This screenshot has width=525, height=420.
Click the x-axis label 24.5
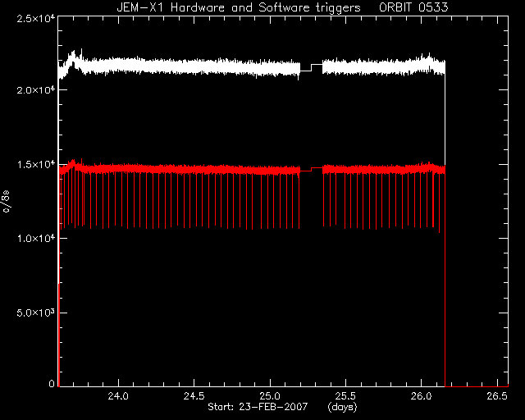194,396
